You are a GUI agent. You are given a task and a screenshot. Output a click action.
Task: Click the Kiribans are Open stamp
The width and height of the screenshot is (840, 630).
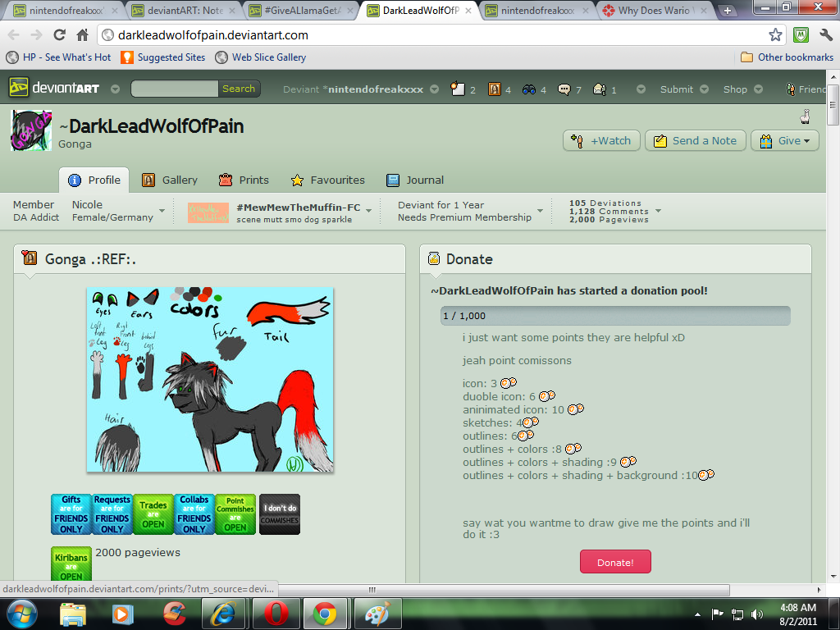71,564
